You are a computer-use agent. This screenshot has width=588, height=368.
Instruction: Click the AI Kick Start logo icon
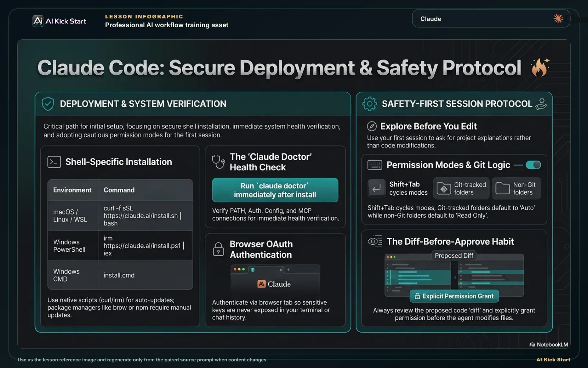pos(38,21)
